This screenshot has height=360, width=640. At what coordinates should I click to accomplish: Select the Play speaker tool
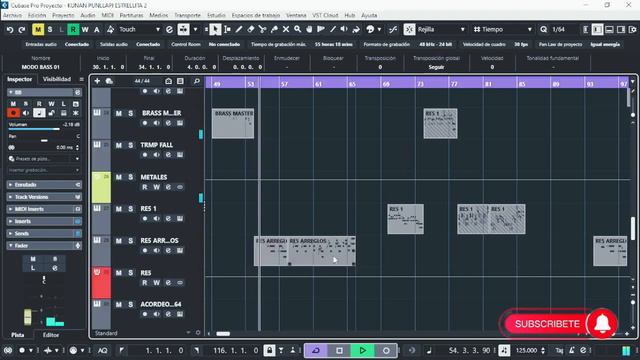344,29
